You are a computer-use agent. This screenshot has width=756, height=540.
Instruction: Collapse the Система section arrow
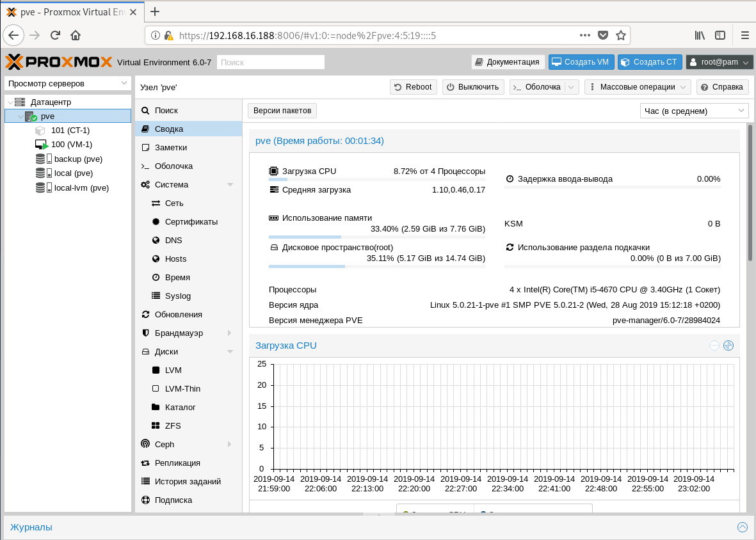(x=230, y=185)
